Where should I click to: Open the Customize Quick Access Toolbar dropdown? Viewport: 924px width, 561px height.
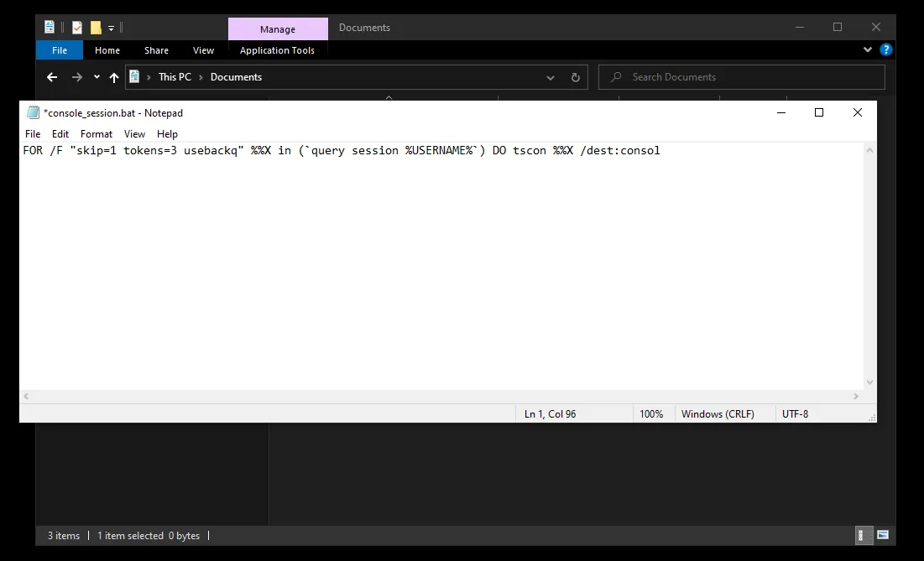point(111,27)
